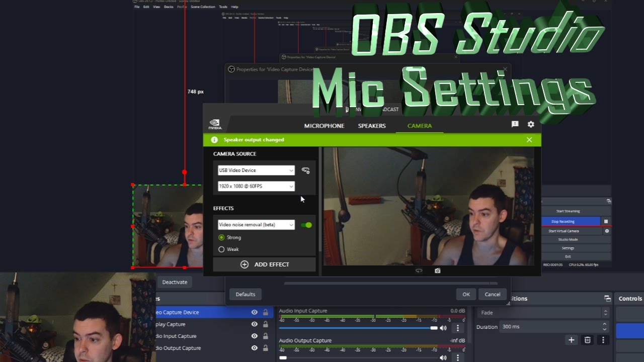Screen dimensions: 644x362
Task: Click the ADD EFFECT button
Action: [x=264, y=264]
